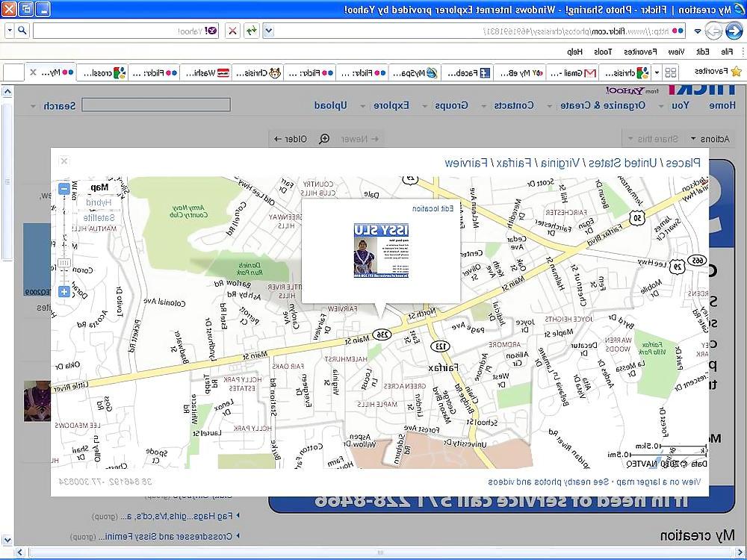The width and height of the screenshot is (747, 560).
Task: Click the magnifier zoom icon between Newer and Older
Action: click(x=324, y=139)
